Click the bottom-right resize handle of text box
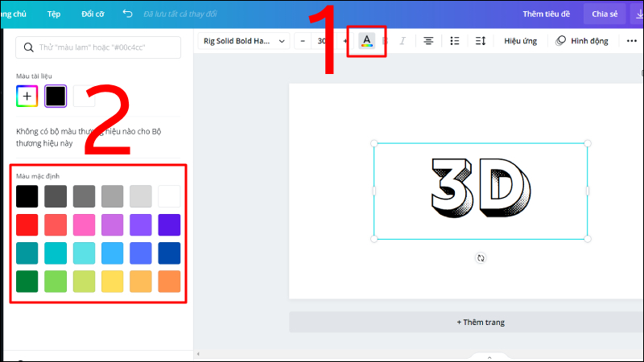Screen dimensions: 644x362 click(588, 239)
